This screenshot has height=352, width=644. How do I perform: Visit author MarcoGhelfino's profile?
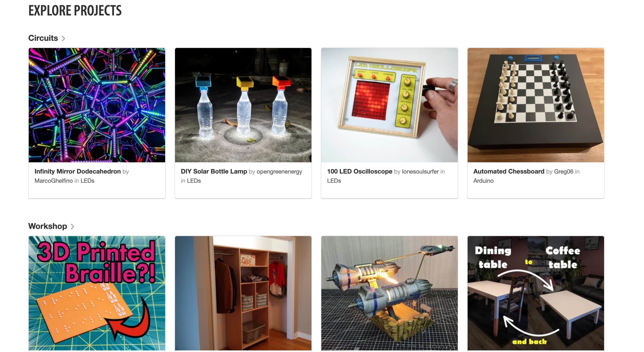point(53,181)
